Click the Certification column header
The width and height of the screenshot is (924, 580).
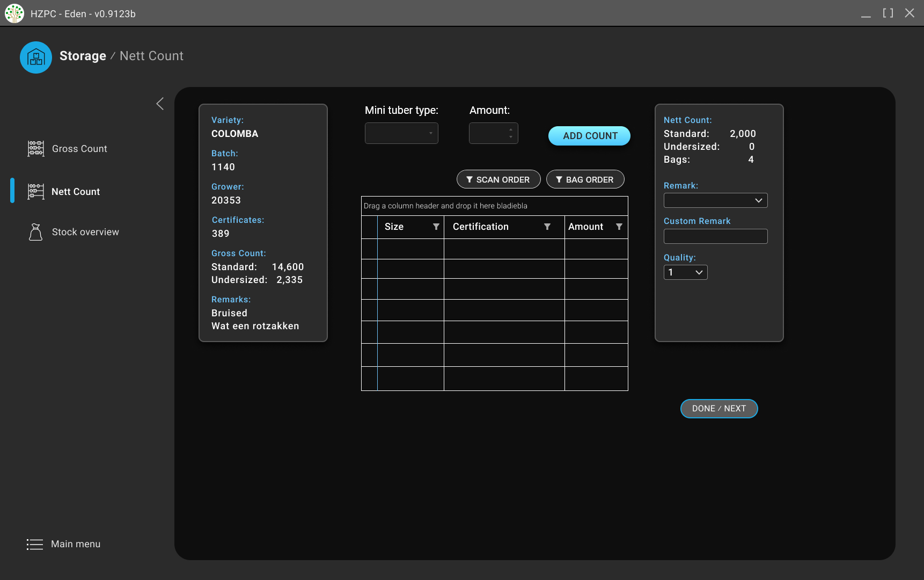[504, 227]
